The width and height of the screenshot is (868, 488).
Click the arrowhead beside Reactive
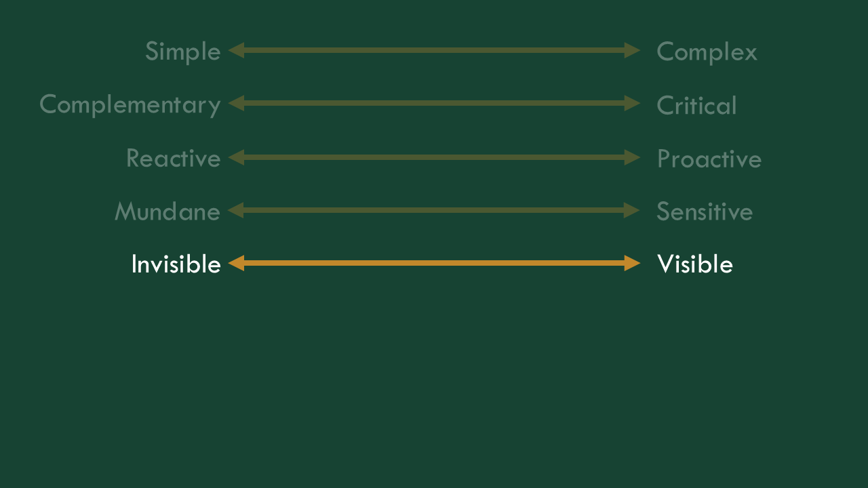point(236,157)
